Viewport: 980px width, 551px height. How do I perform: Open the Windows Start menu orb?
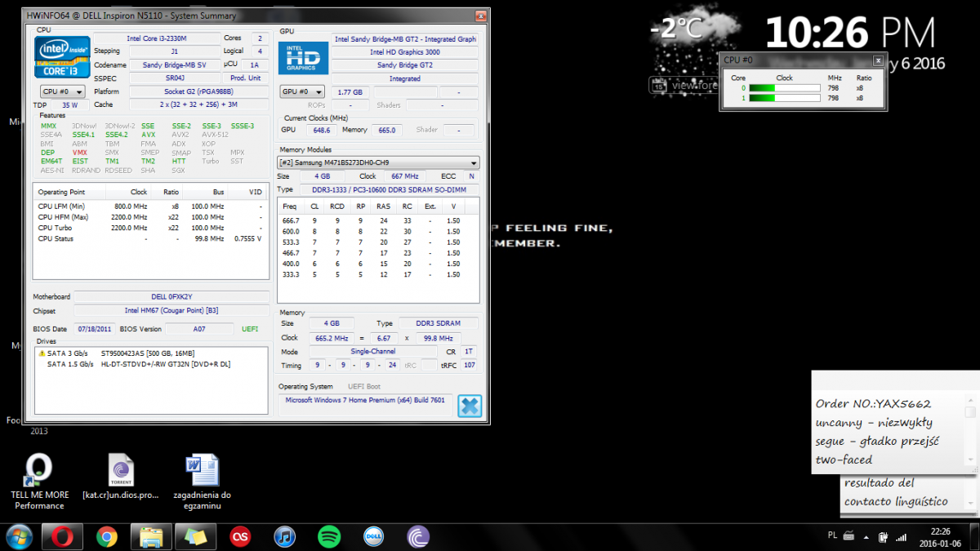tap(20, 536)
